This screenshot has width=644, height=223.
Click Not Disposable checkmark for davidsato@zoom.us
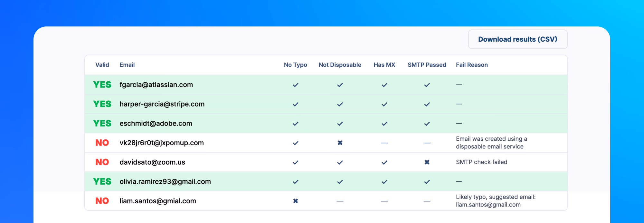tap(340, 162)
